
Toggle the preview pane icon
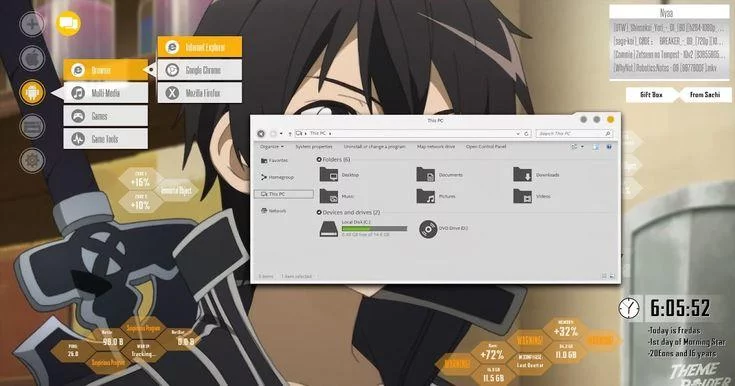coord(595,147)
